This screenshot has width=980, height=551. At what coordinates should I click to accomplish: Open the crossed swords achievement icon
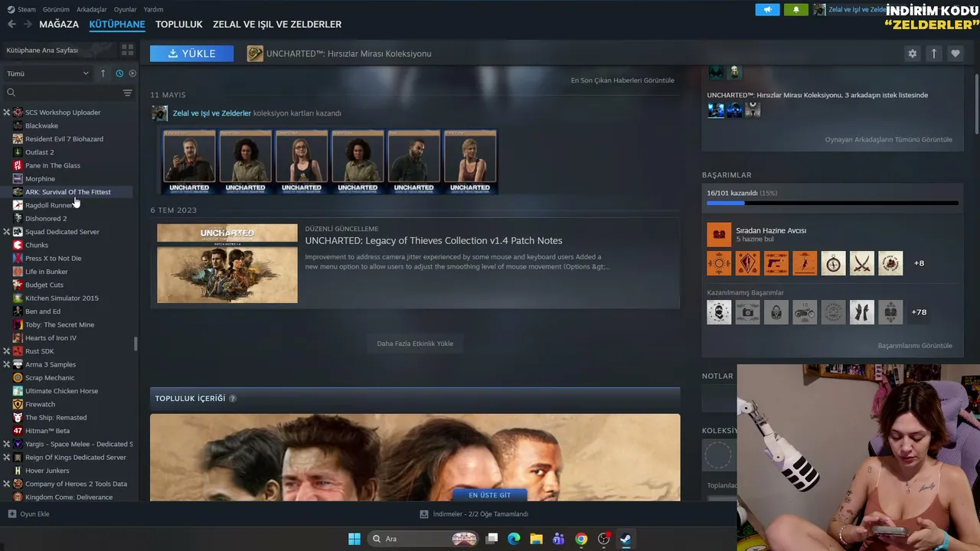tap(861, 263)
